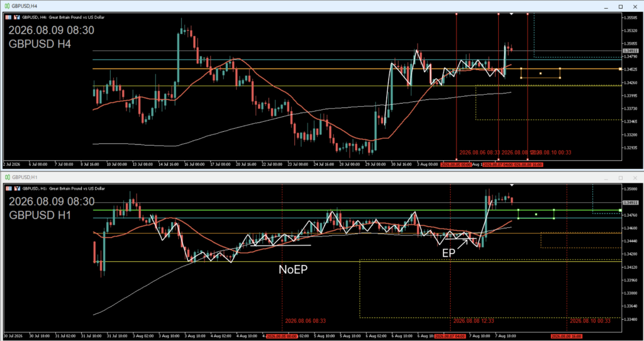Click current price tag 1.34911 in H1 chart
This screenshot has height=341, width=644.
630,202
